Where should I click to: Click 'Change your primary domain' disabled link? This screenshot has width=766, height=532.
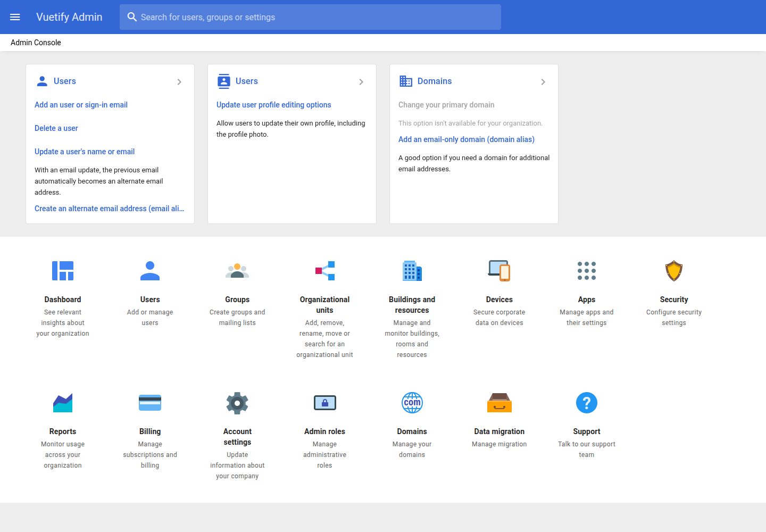[x=446, y=105]
